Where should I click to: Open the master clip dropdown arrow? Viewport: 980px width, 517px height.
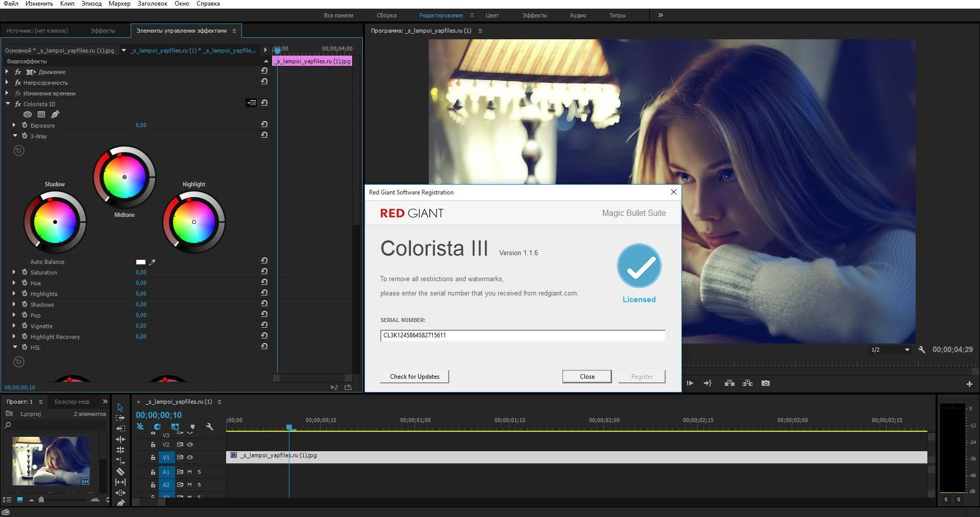click(x=124, y=50)
